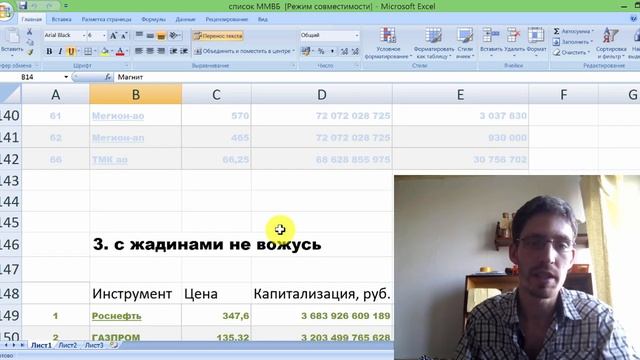Image resolution: width=640 pixels, height=360 pixels.
Task: Open the Вид ribbon tab
Action: [x=262, y=19]
